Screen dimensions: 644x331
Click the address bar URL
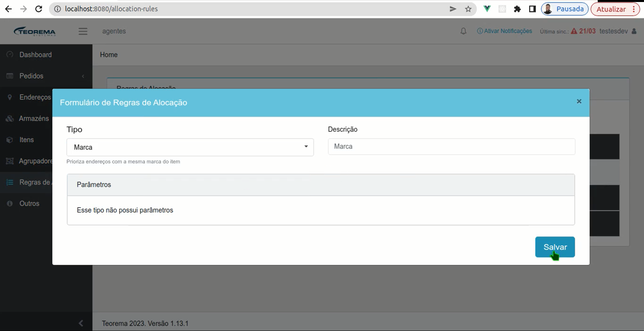pyautogui.click(x=111, y=9)
